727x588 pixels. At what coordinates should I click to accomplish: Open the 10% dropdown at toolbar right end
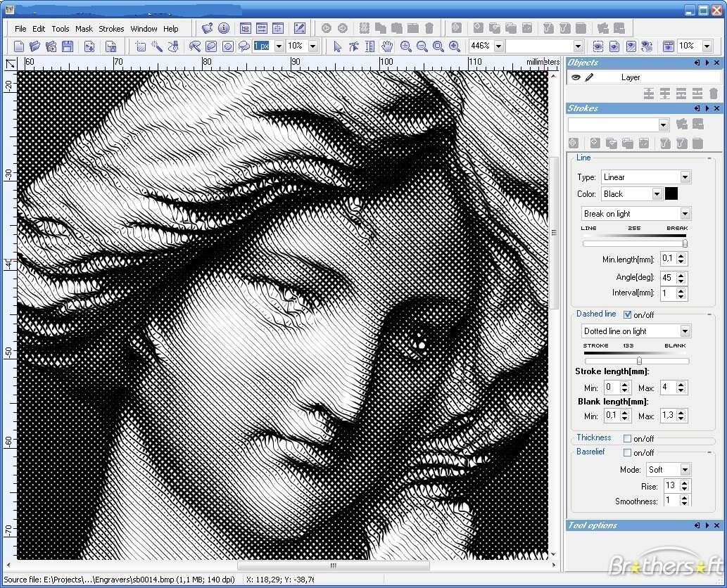707,46
